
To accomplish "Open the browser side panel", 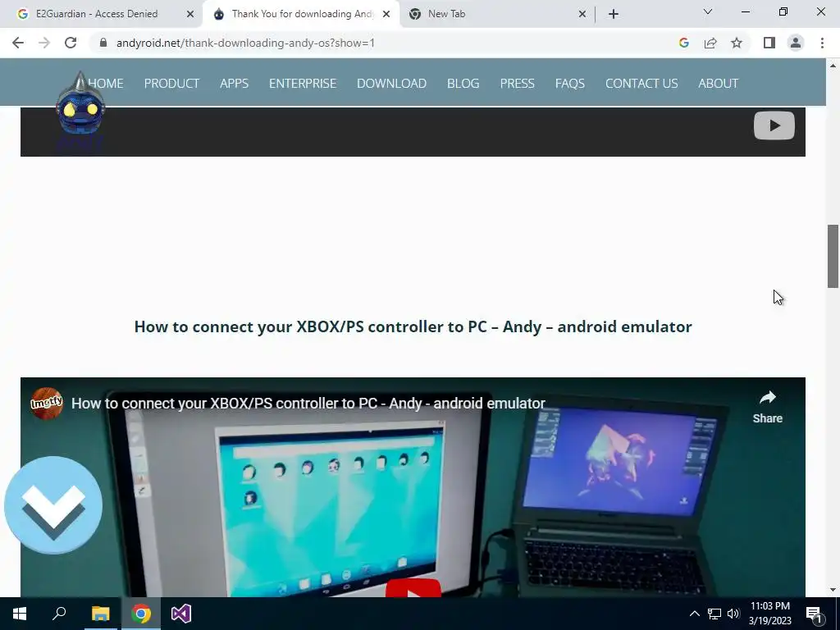I will pos(769,43).
